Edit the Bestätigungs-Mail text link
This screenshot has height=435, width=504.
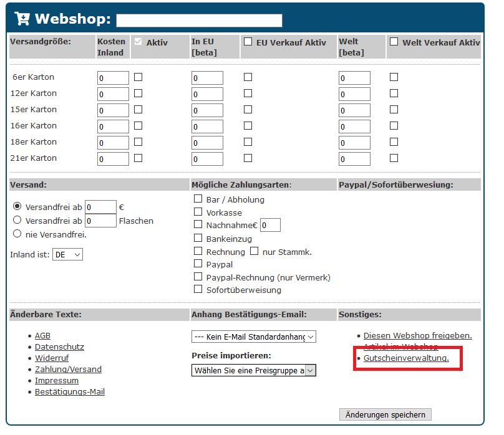tap(69, 391)
